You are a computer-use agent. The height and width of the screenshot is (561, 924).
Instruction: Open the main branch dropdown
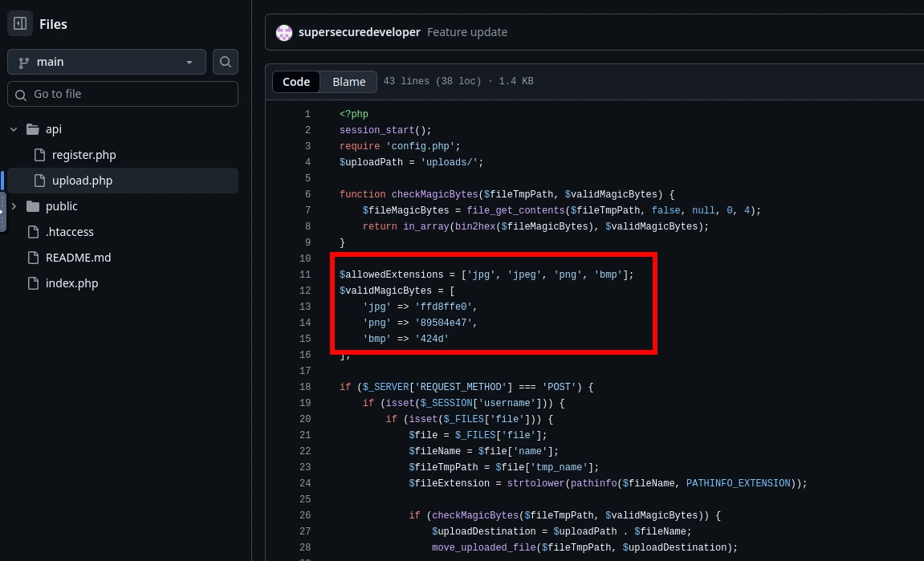106,62
